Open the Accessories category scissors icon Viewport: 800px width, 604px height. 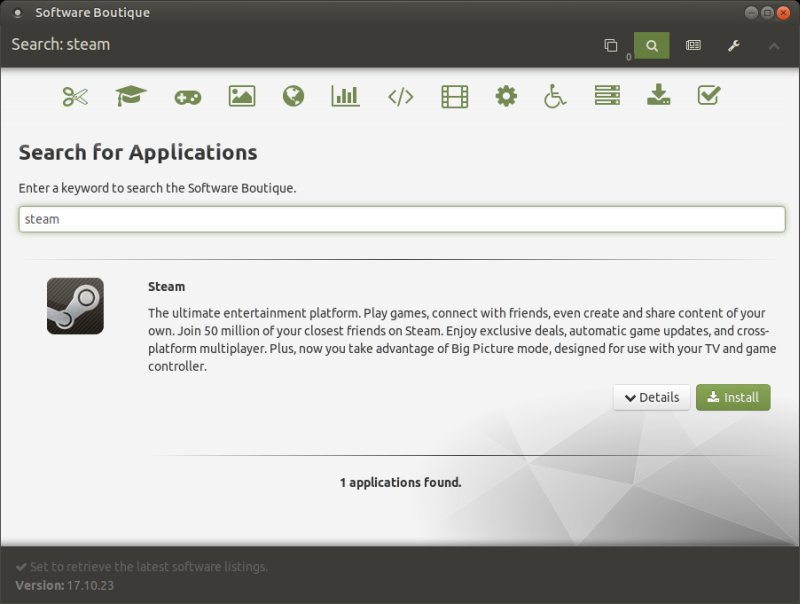pos(75,96)
